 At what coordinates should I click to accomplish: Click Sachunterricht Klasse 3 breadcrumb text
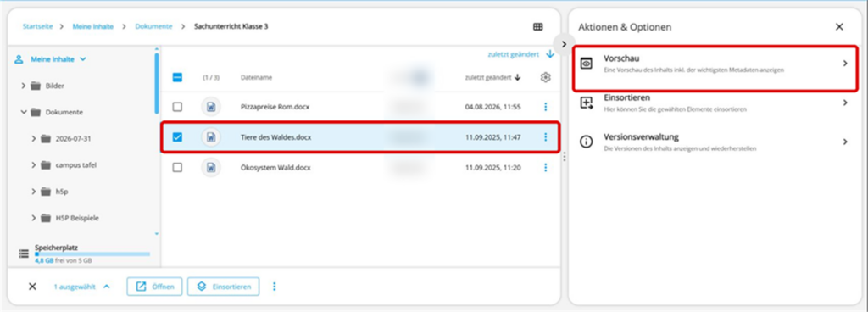(231, 26)
